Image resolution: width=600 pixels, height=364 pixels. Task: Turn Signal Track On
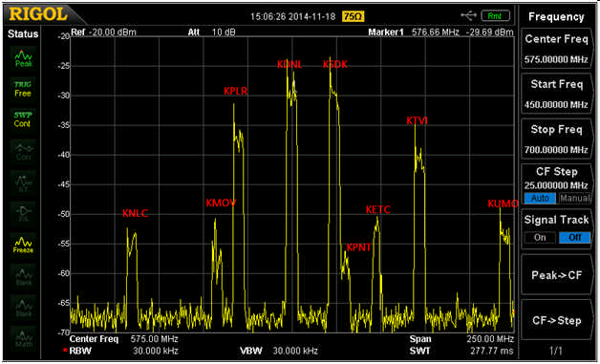[540, 237]
